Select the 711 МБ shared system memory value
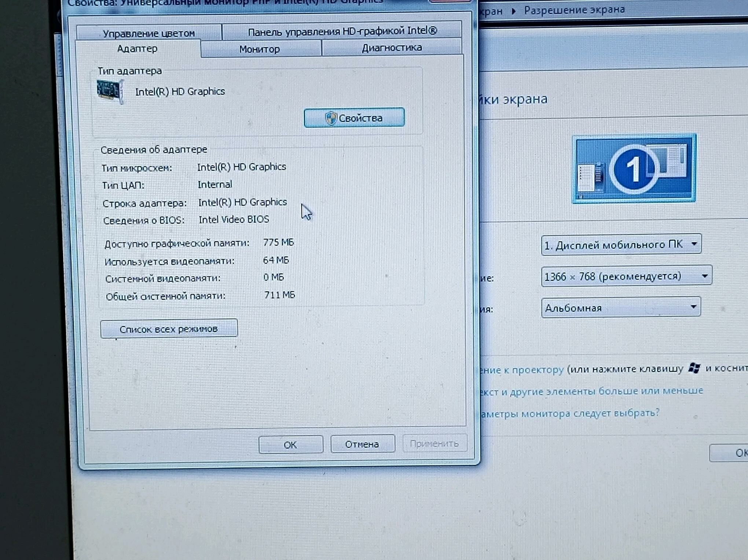 [279, 295]
